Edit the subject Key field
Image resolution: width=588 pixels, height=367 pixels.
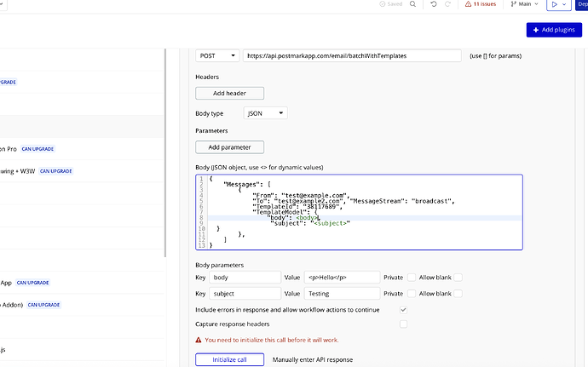pyautogui.click(x=245, y=294)
